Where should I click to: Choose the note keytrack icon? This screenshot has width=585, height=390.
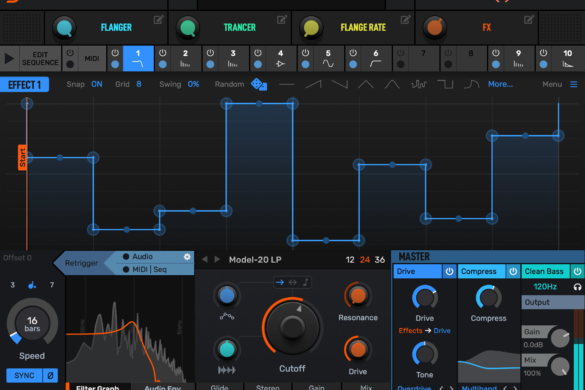306,283
